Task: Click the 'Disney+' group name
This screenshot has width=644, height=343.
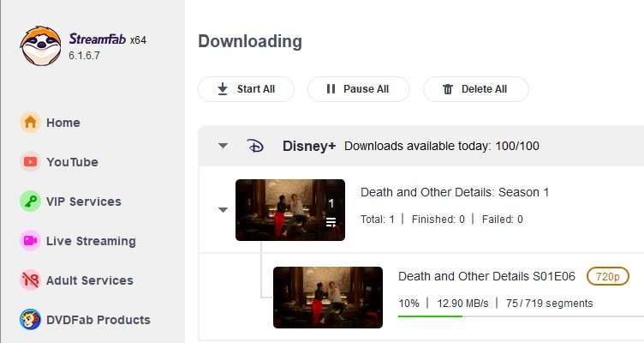Action: (309, 146)
